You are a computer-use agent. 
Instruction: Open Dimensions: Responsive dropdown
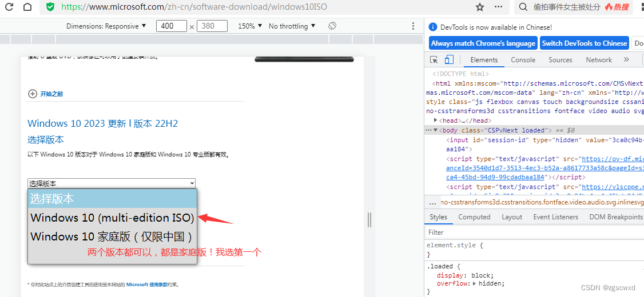pyautogui.click(x=106, y=26)
